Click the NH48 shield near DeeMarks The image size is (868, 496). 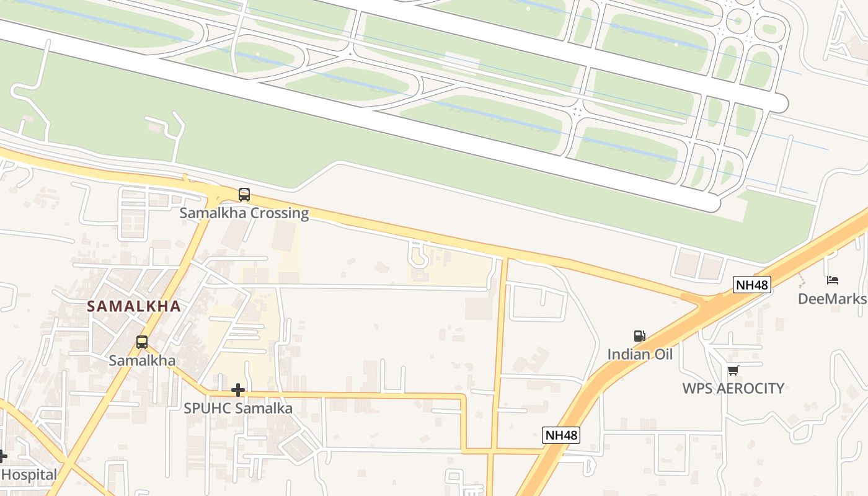coord(751,285)
